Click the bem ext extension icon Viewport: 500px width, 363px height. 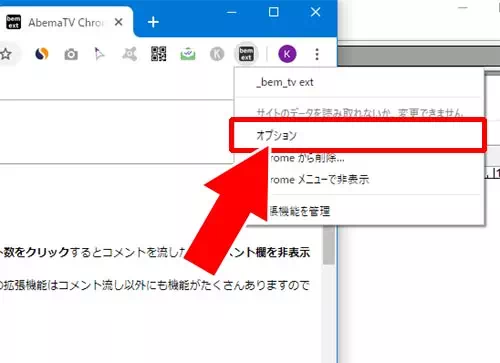(246, 54)
